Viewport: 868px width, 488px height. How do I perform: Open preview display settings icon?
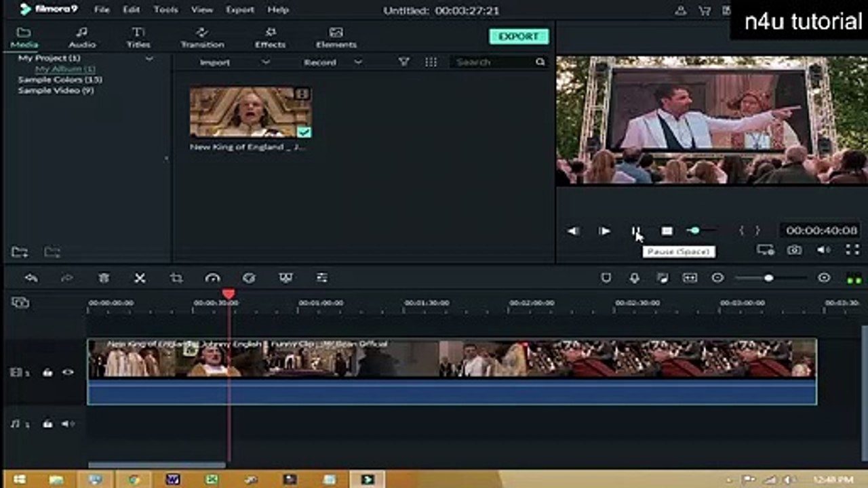(x=766, y=250)
